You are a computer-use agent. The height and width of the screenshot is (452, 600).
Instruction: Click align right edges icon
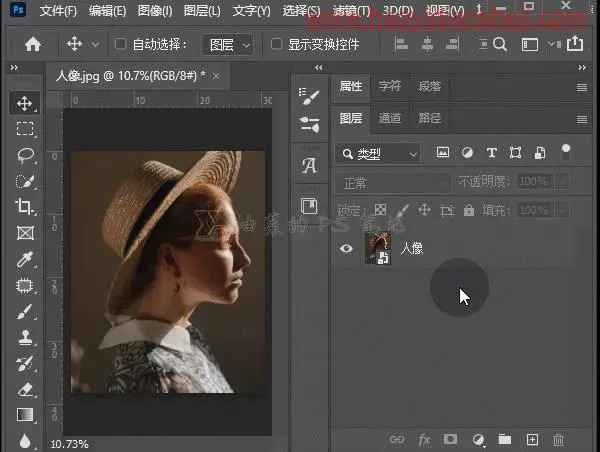coord(452,44)
